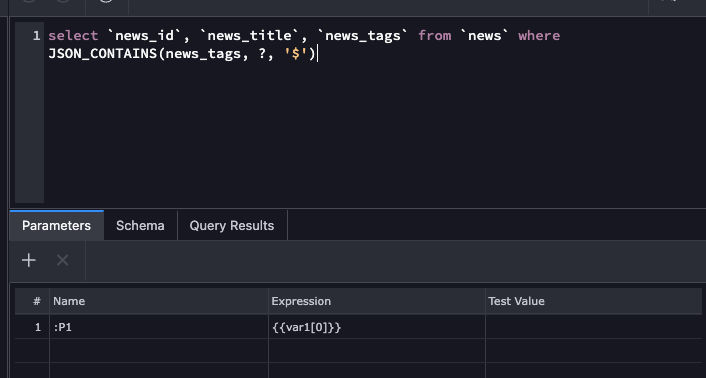Screen dimensions: 706x378
Task: Click the Expression column header
Action: pos(377,301)
